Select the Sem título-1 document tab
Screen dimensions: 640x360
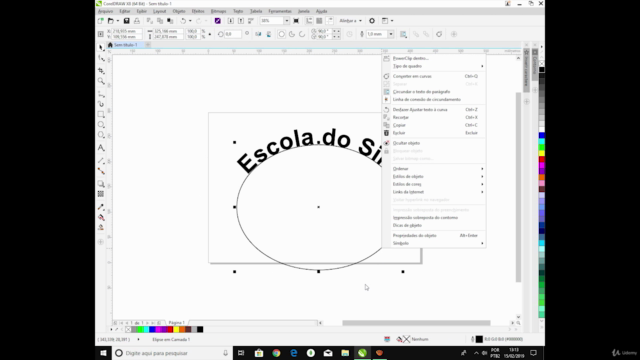(x=125, y=45)
